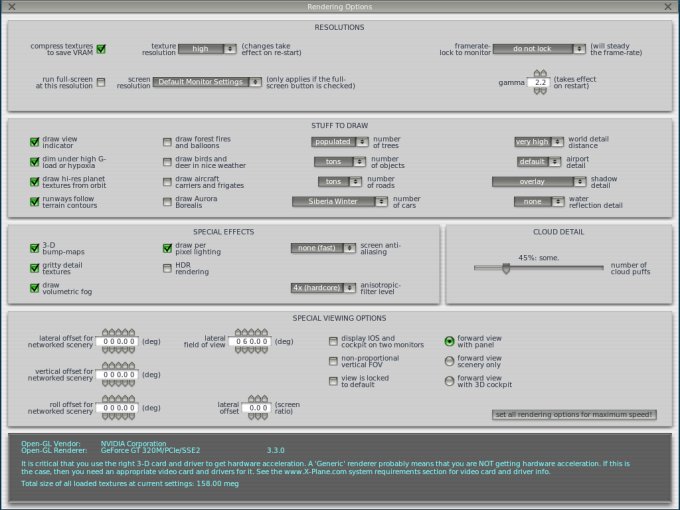The height and width of the screenshot is (510, 680).
Task: Click the total size of loaded textures text
Action: tap(130, 484)
